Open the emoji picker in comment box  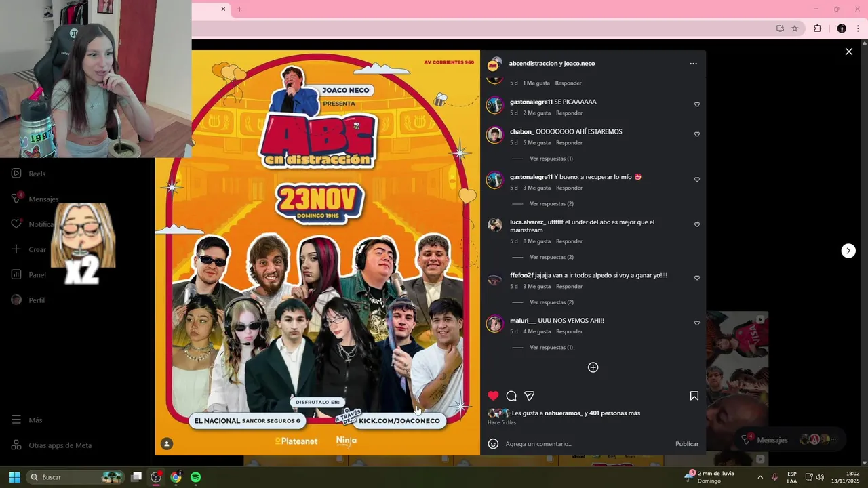493,444
